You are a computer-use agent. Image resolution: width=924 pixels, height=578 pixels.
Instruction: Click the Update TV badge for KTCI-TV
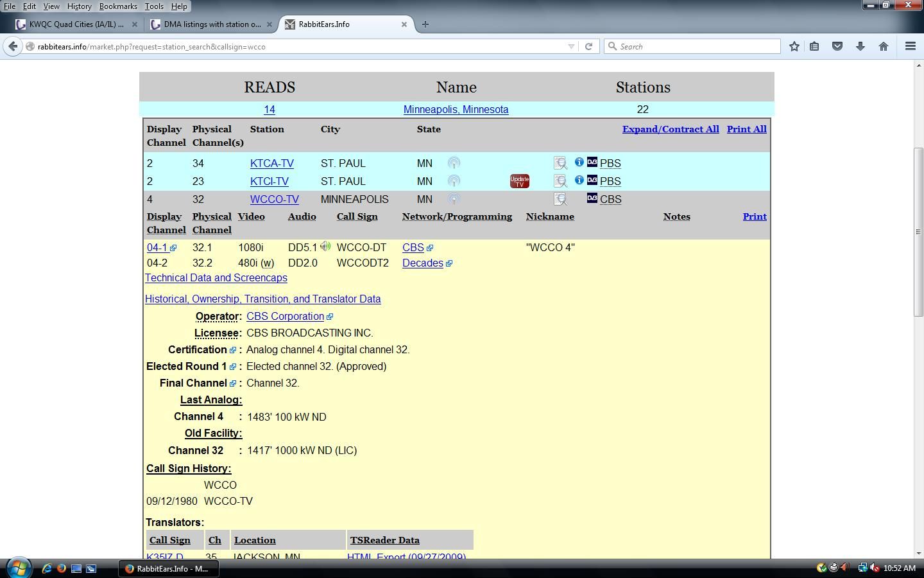520,181
